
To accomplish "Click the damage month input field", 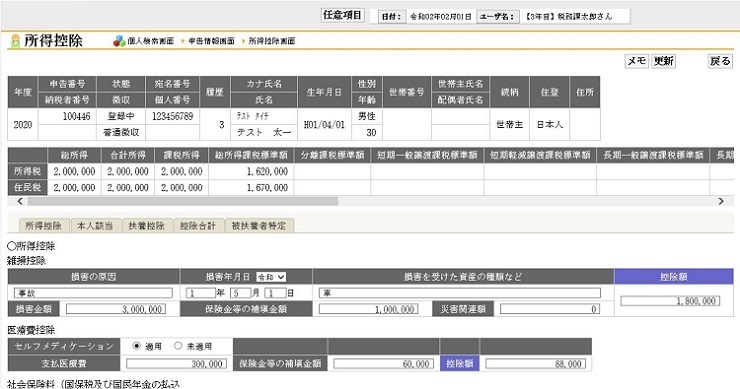I will pyautogui.click(x=241, y=293).
